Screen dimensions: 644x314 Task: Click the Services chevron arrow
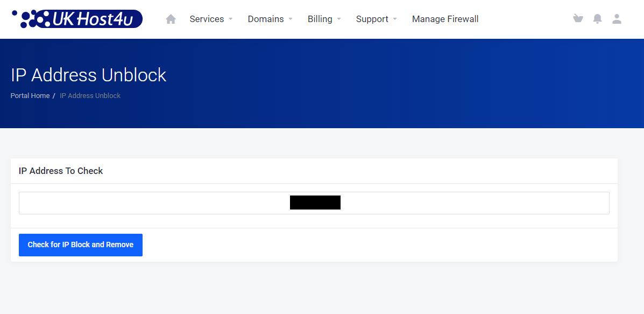tap(231, 19)
